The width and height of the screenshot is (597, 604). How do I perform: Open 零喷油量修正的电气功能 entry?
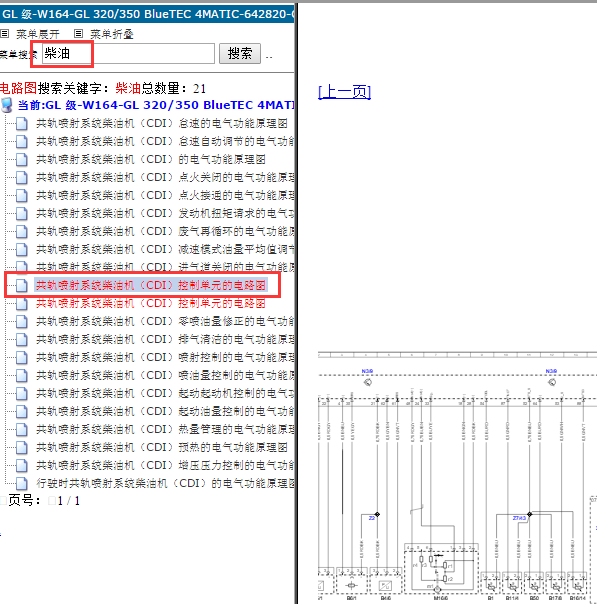tap(165, 321)
